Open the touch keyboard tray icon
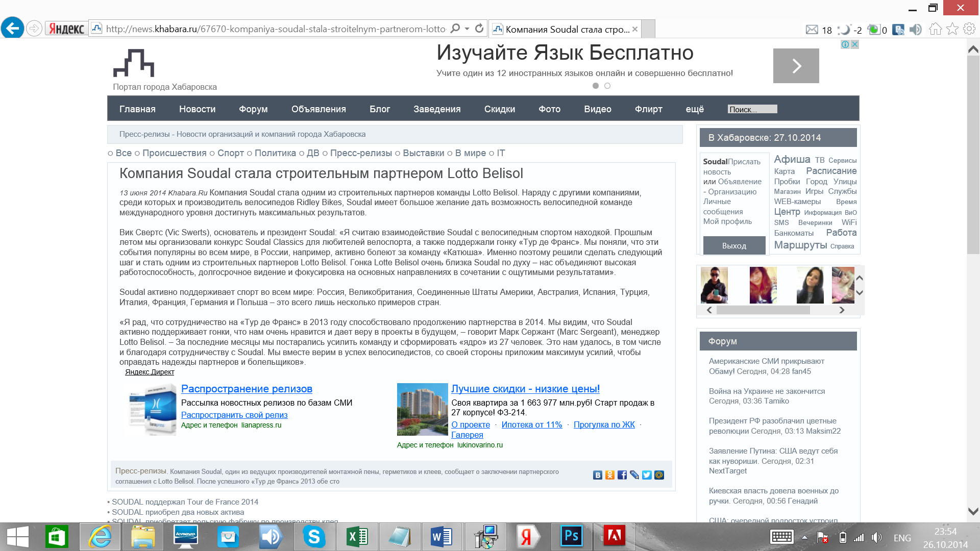Screen dimensions: 980x551 781,537
